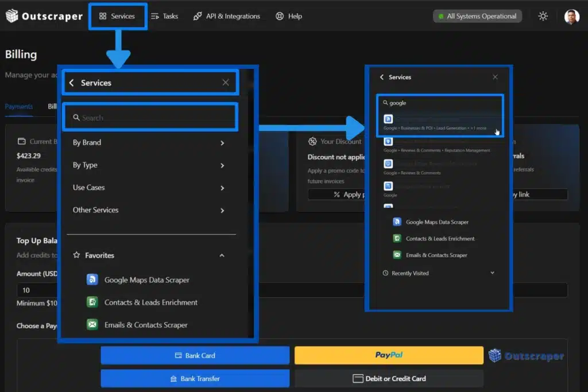This screenshot has width=588, height=392.
Task: Click the Services search field
Action: [x=150, y=117]
